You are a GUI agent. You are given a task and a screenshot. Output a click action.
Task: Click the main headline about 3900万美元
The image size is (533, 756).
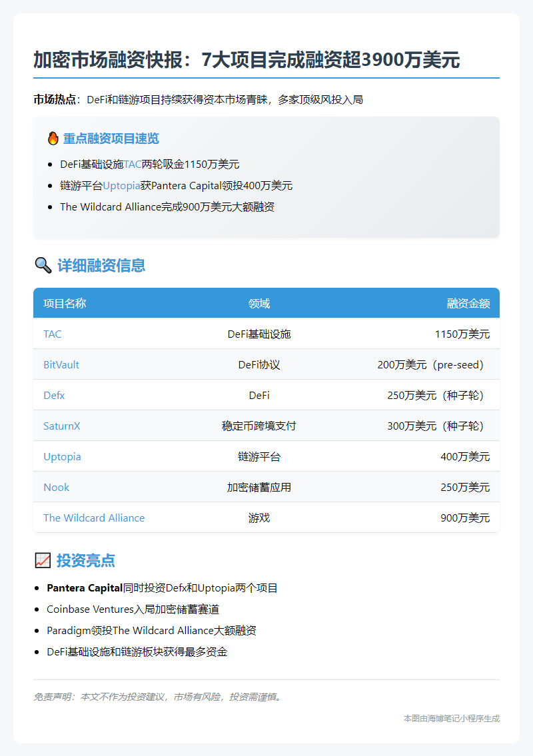[x=247, y=60]
